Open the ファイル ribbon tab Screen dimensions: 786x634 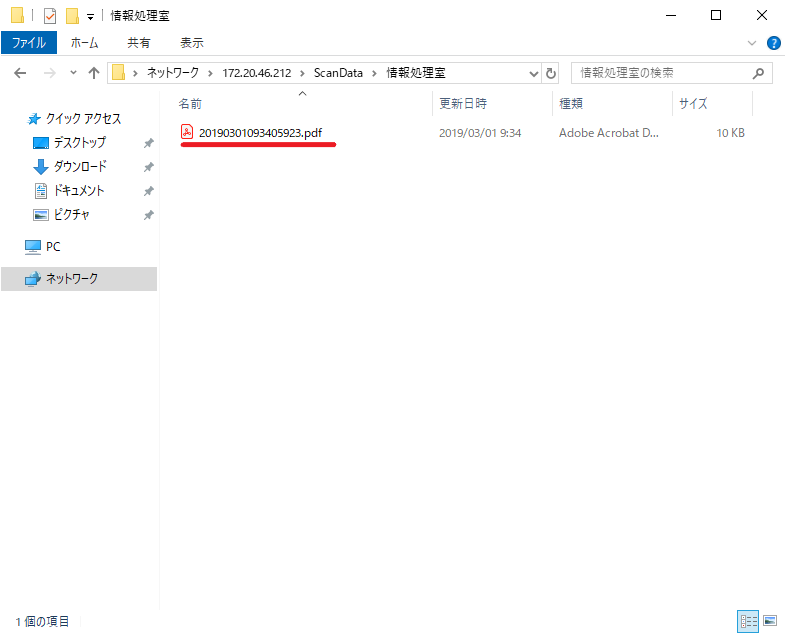(x=29, y=43)
